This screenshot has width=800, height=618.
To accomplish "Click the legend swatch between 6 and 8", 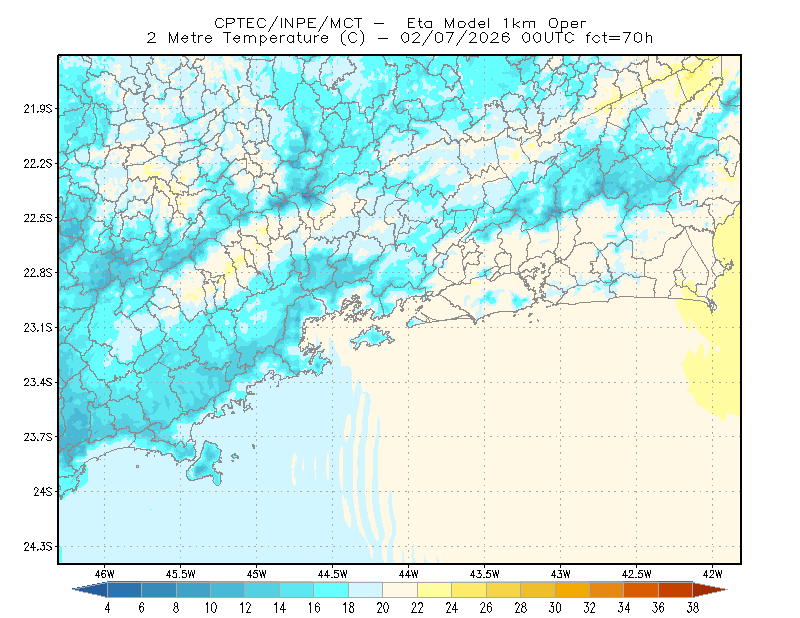I will click(x=159, y=590).
